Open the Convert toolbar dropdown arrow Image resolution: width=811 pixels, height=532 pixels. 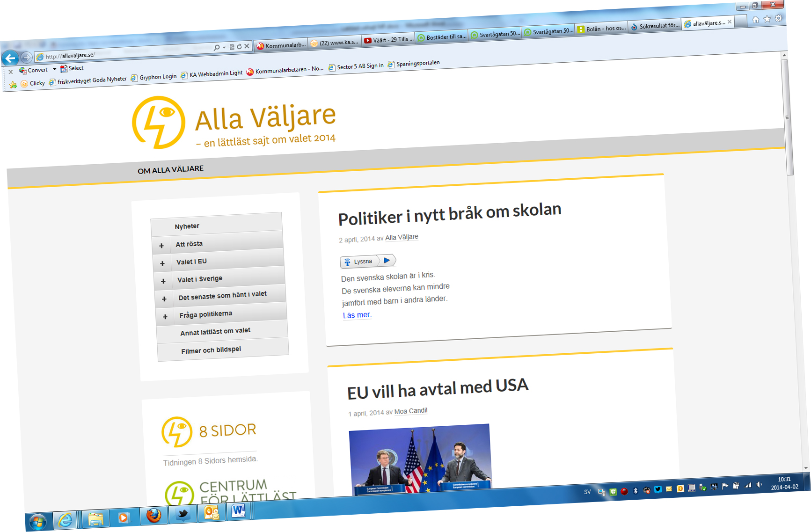point(54,69)
